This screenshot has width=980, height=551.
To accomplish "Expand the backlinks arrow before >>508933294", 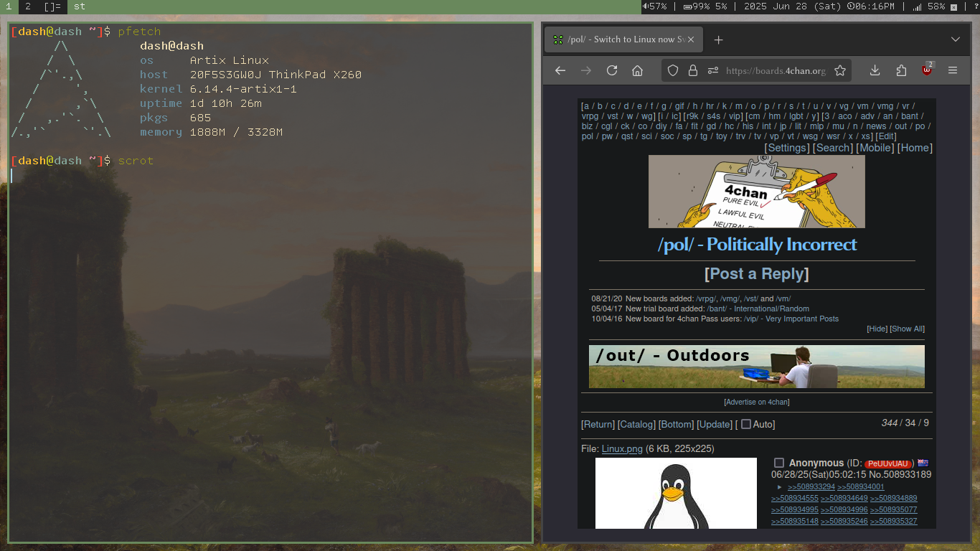I will 780,487.
